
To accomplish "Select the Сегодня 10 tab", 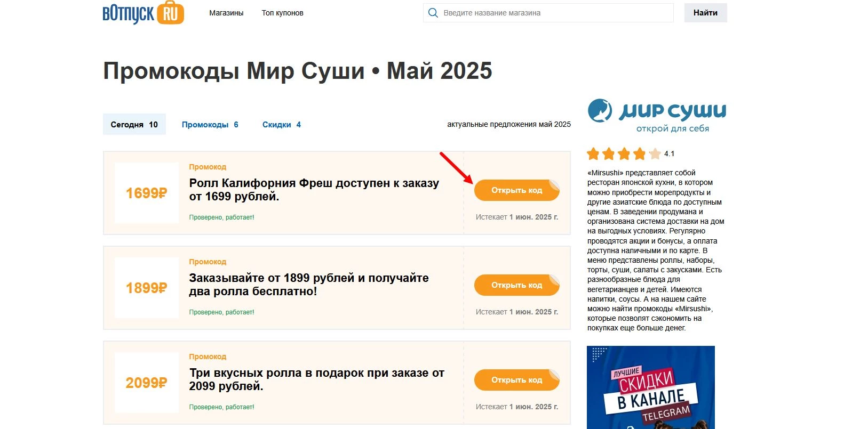I will coord(134,124).
